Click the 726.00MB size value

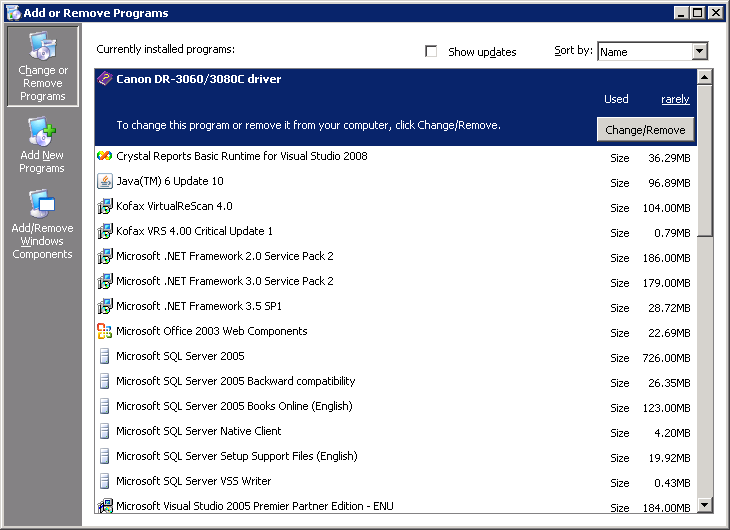(x=666, y=358)
